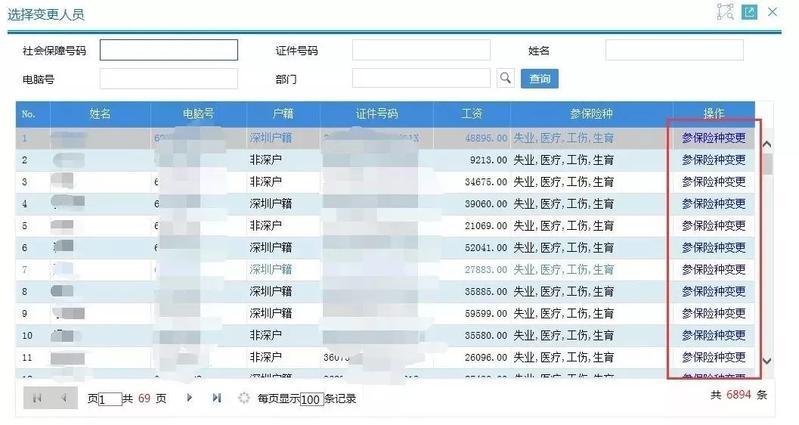This screenshot has height=425, width=799.
Task: Click 参保险种变更 link in row 5
Action: click(713, 225)
